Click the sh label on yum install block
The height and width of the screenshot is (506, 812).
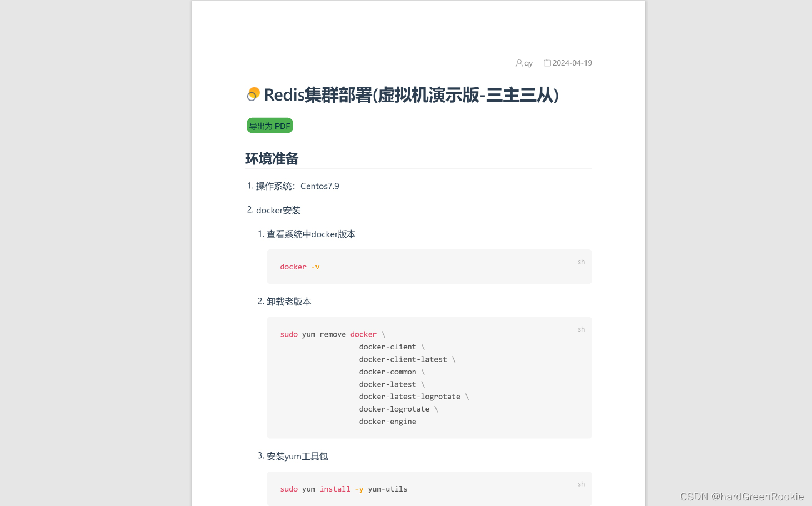pos(581,484)
